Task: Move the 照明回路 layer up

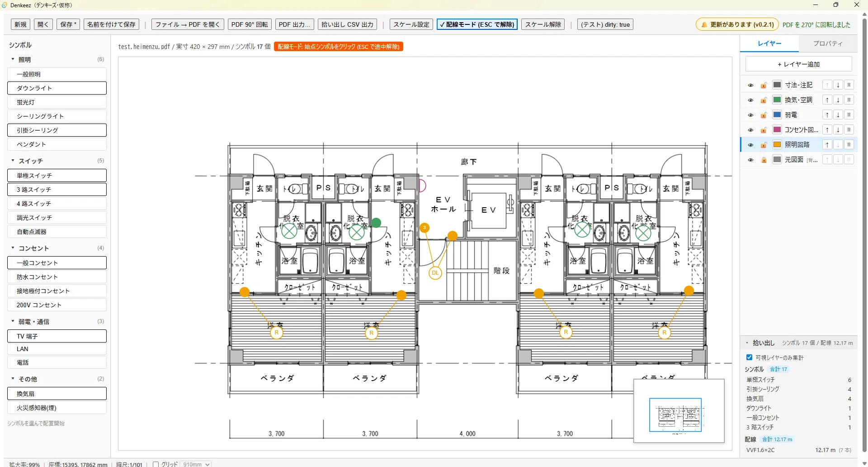Action: pos(827,145)
